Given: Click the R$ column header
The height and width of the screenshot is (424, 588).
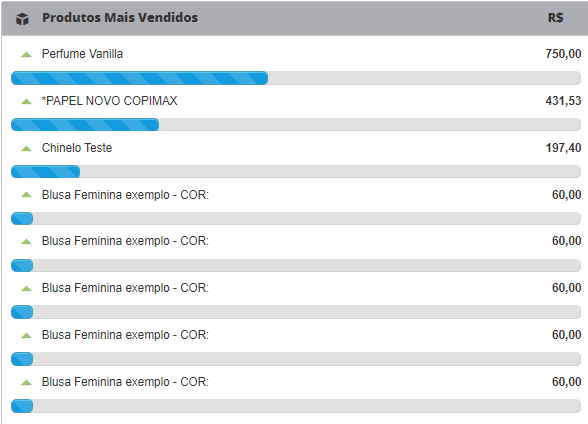Looking at the screenshot, I should [555, 18].
